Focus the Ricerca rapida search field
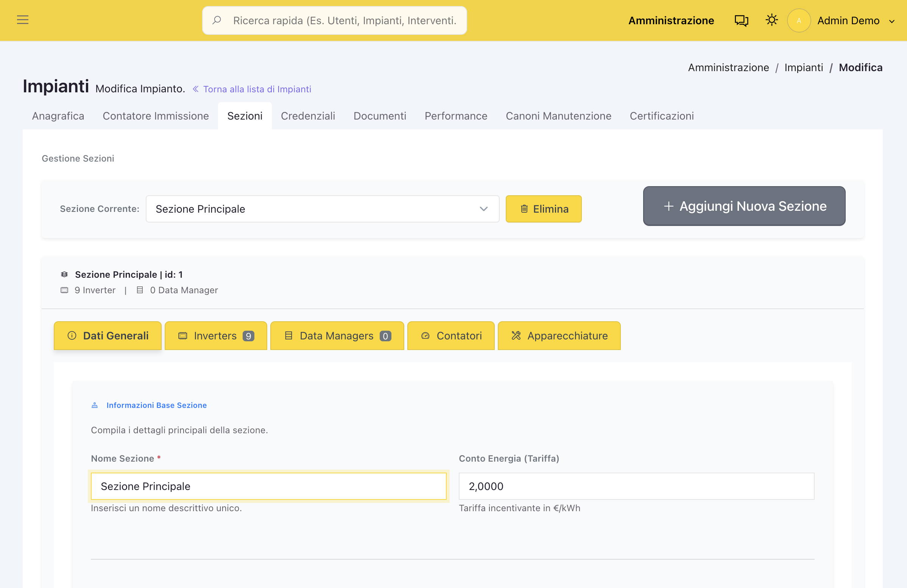907x588 pixels. click(335, 20)
